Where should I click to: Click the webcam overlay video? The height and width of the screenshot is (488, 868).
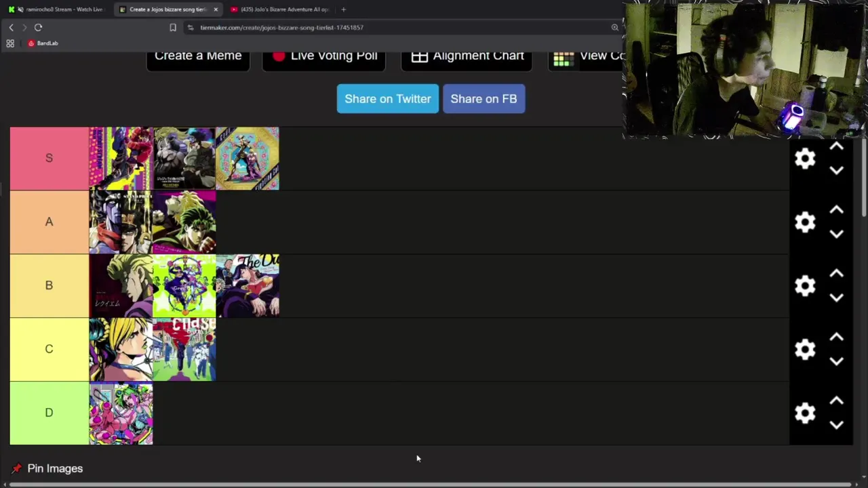tap(745, 70)
